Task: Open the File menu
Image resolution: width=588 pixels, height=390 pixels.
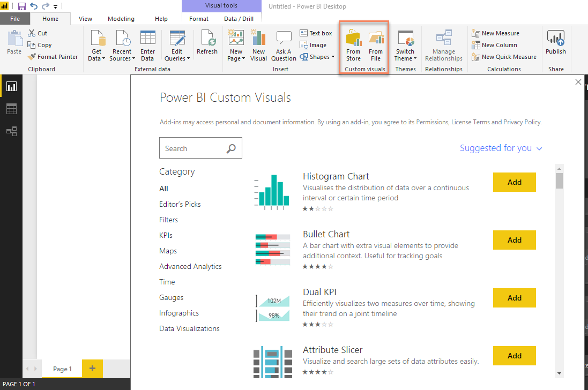Action: (16, 18)
